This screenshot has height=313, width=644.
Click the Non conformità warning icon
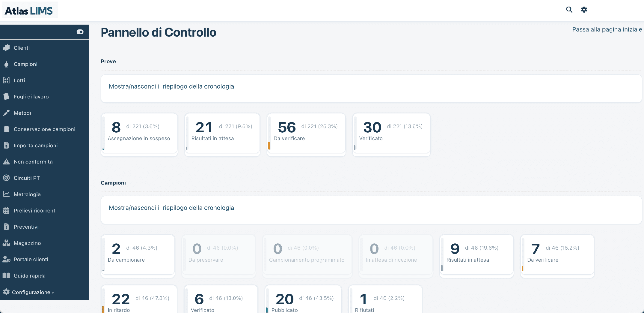pos(6,161)
